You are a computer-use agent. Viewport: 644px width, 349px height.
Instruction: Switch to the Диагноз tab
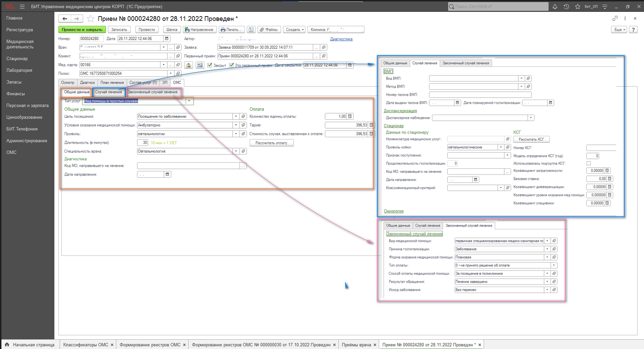click(87, 82)
